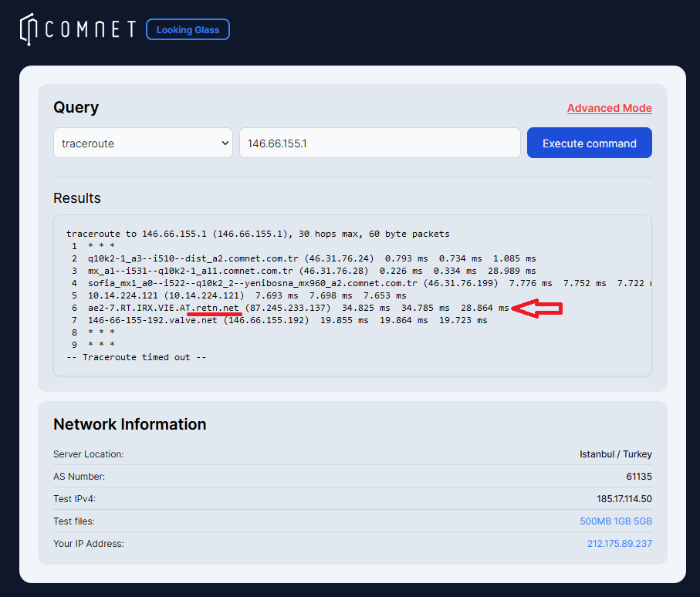
Task: Open Advanced Mode link
Action: coord(609,108)
